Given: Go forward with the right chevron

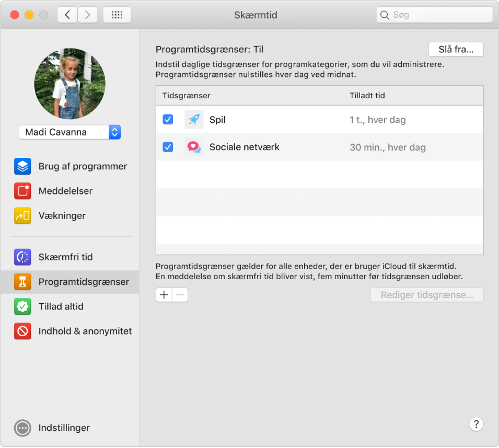Looking at the screenshot, I should 87,15.
